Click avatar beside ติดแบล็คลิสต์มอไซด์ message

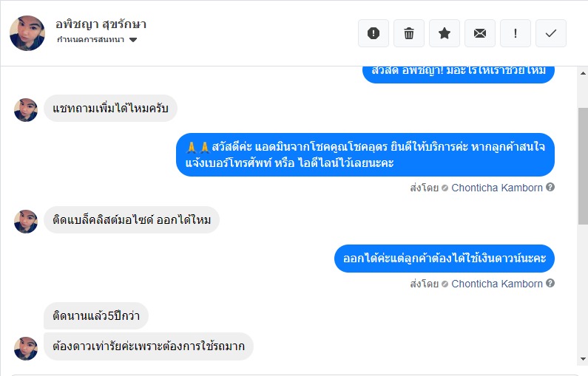[26, 221]
